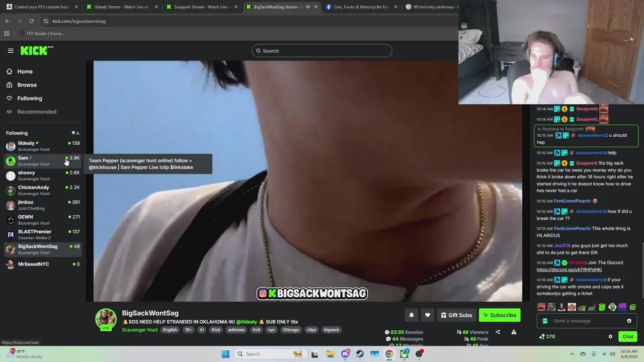Open GEWN channel in Following list
The height and width of the screenshot is (362, 644).
pyautogui.click(x=43, y=220)
